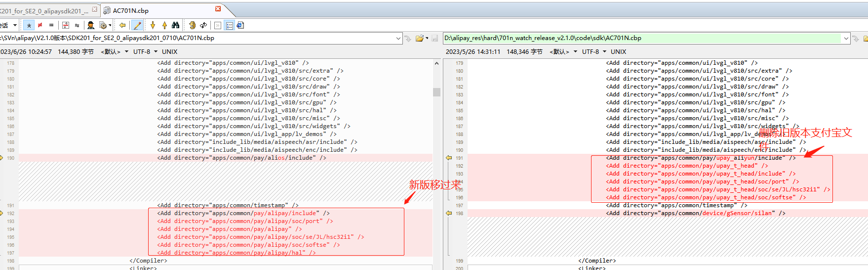Click right pane 148,346 字节 size label

pyautogui.click(x=524, y=51)
